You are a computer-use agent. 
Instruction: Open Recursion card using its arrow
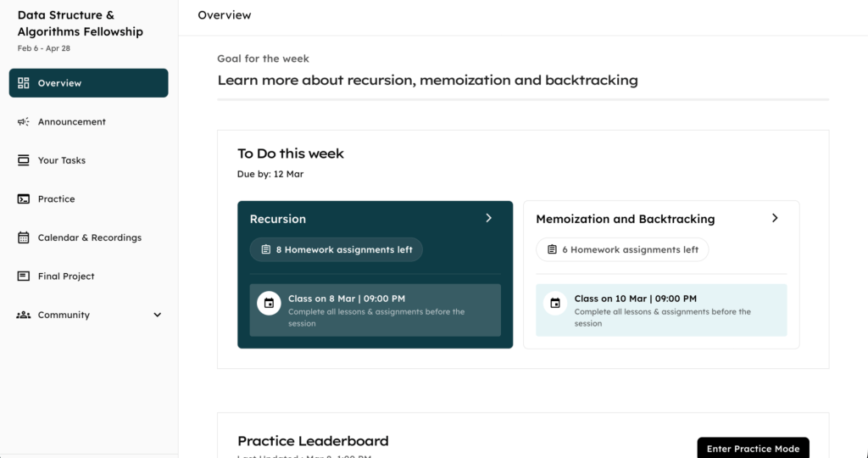click(x=489, y=218)
